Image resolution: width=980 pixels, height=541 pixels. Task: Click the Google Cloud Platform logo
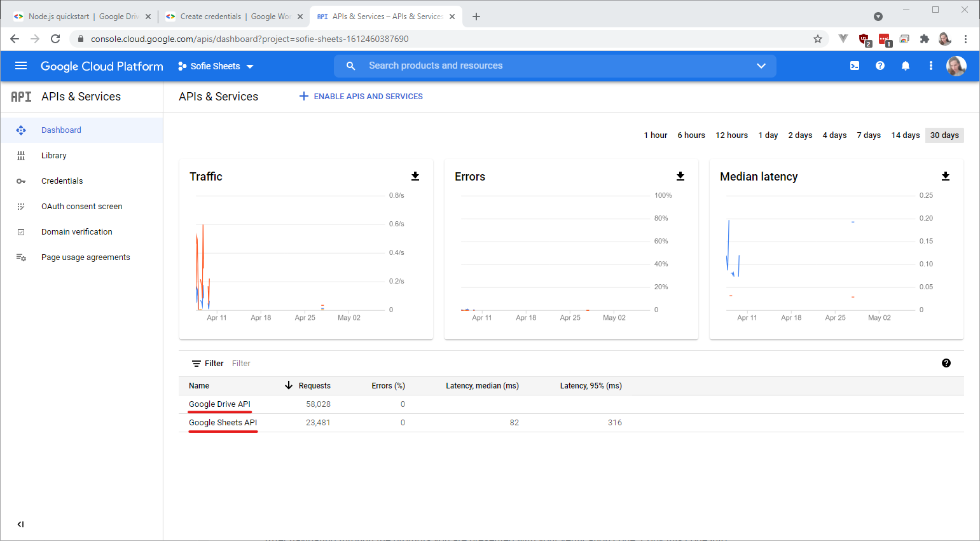pos(102,66)
